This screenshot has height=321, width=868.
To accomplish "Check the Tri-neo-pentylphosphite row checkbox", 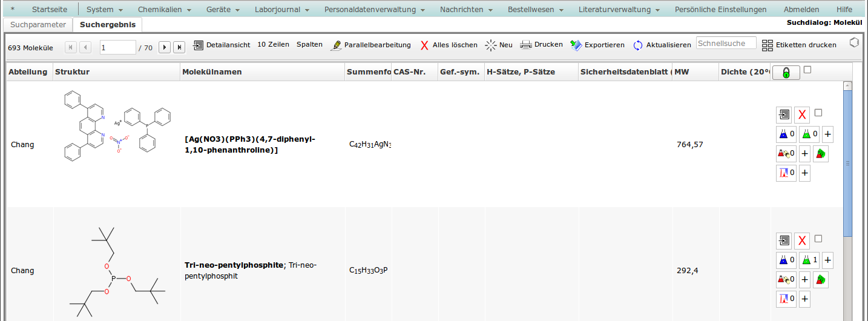I will 818,239.
